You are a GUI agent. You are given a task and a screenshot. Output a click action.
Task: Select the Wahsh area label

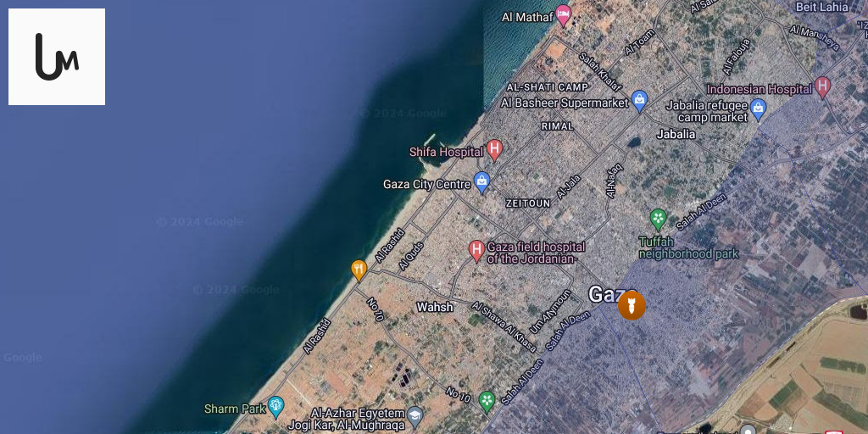click(435, 307)
